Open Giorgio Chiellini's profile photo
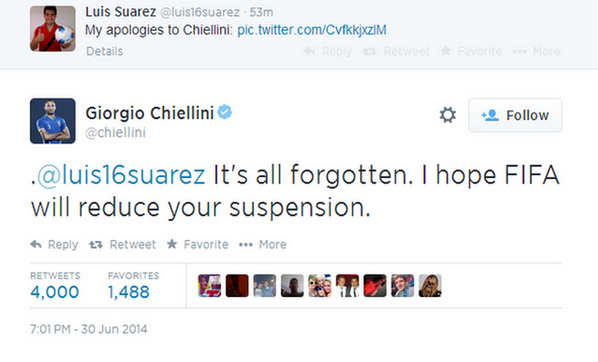This screenshot has height=362, width=598. (53, 121)
